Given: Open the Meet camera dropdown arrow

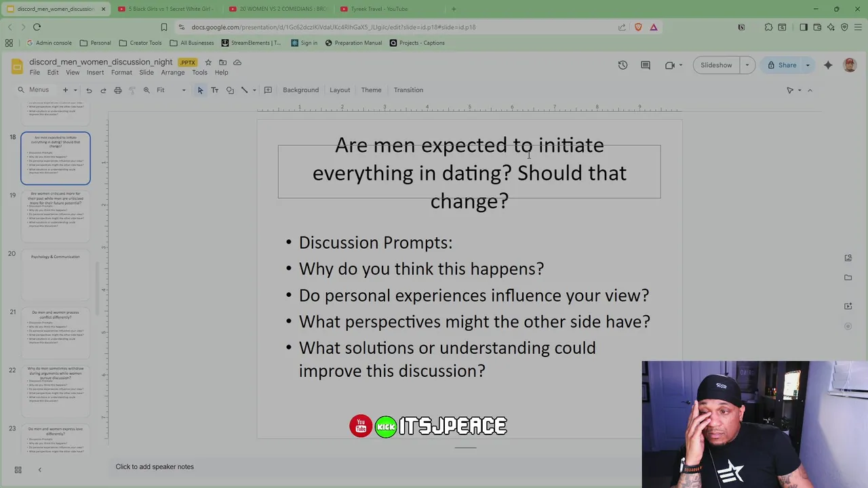Looking at the screenshot, I should point(681,65).
